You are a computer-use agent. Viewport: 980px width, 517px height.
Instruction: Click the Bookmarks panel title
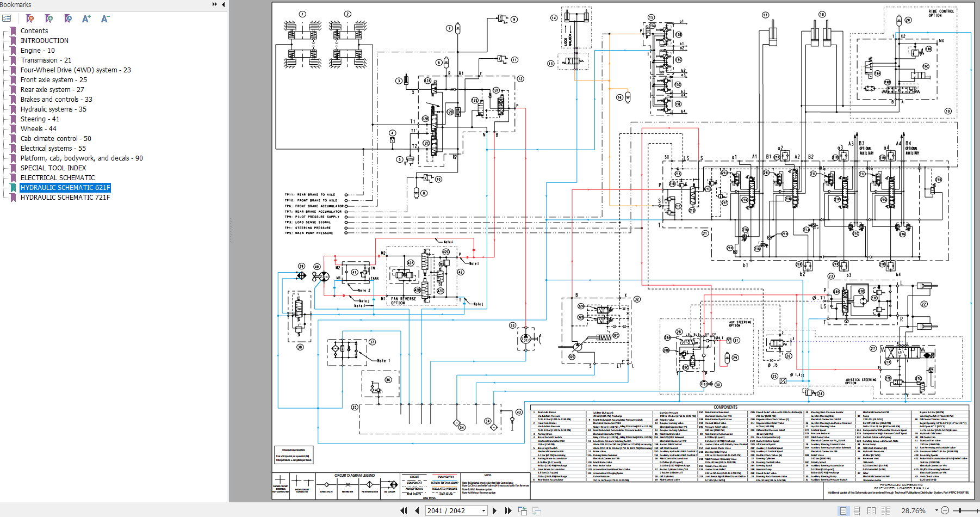click(x=16, y=4)
